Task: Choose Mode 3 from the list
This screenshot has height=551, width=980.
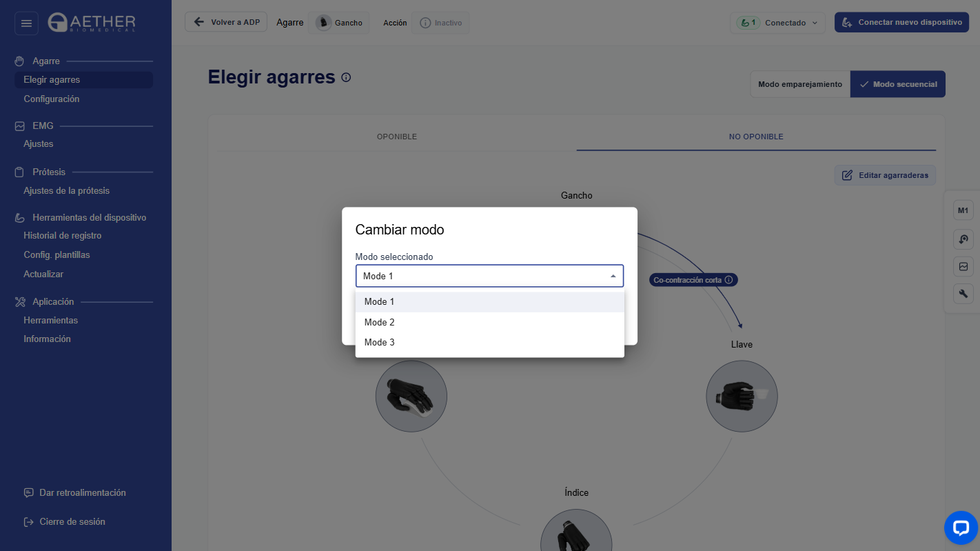Action: (490, 343)
